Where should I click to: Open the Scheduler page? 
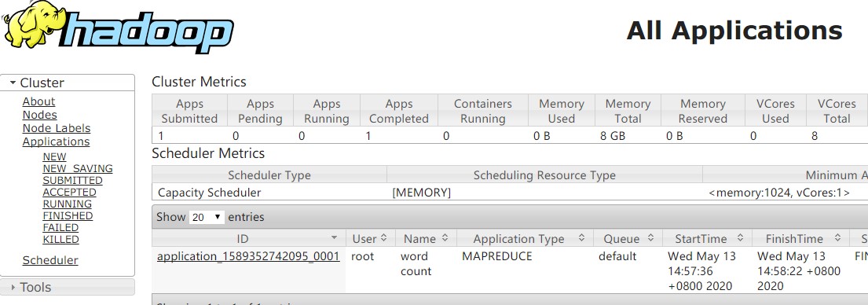point(50,261)
